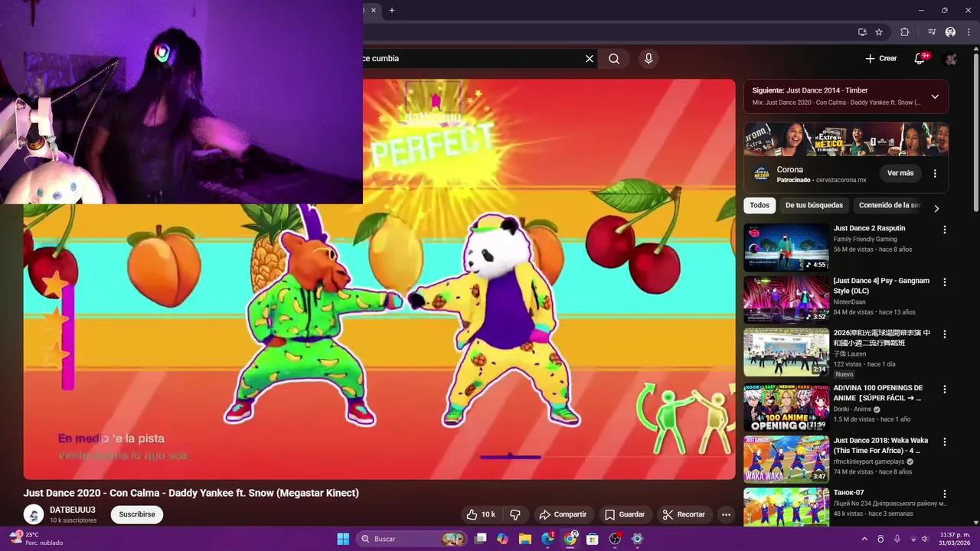Click the Corona ad banner image

[x=846, y=139]
